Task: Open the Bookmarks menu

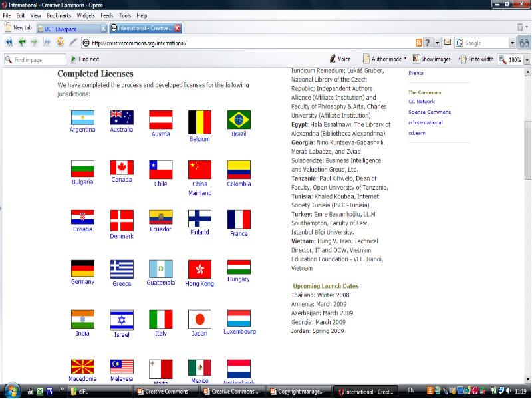Action: tap(59, 15)
